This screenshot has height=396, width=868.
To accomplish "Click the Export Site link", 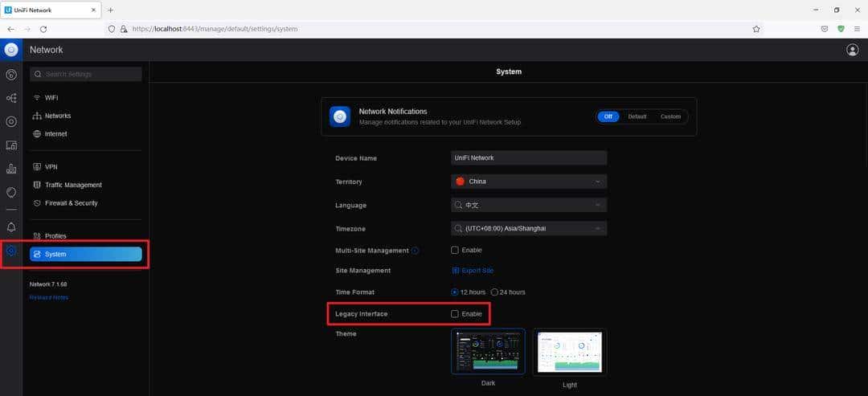I will point(473,271).
